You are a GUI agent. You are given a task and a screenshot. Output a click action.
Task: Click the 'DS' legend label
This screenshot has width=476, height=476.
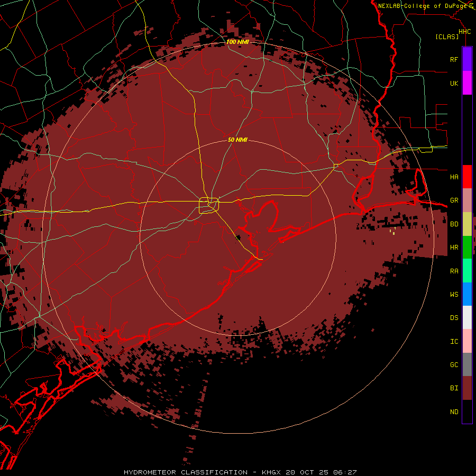[454, 318]
